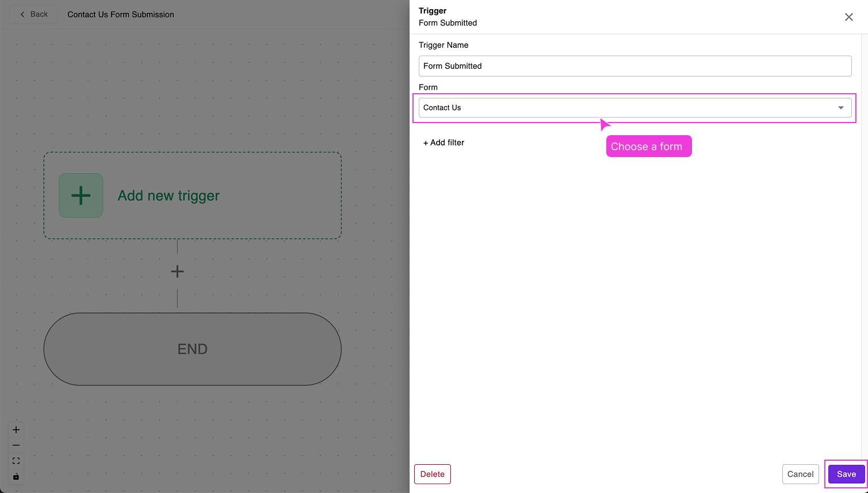Screen dimensions: 868x493
Task: Click the green plus inside Add new trigger
Action: (81, 195)
